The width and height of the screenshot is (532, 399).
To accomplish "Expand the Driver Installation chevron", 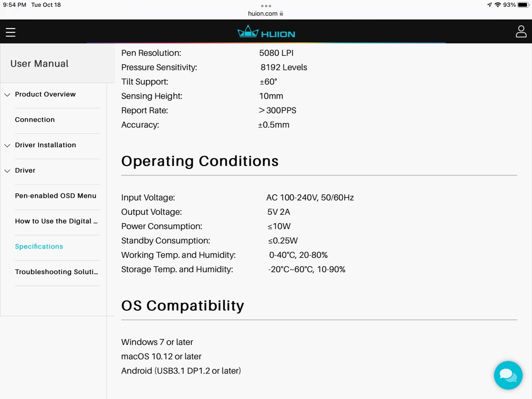I will point(7,145).
